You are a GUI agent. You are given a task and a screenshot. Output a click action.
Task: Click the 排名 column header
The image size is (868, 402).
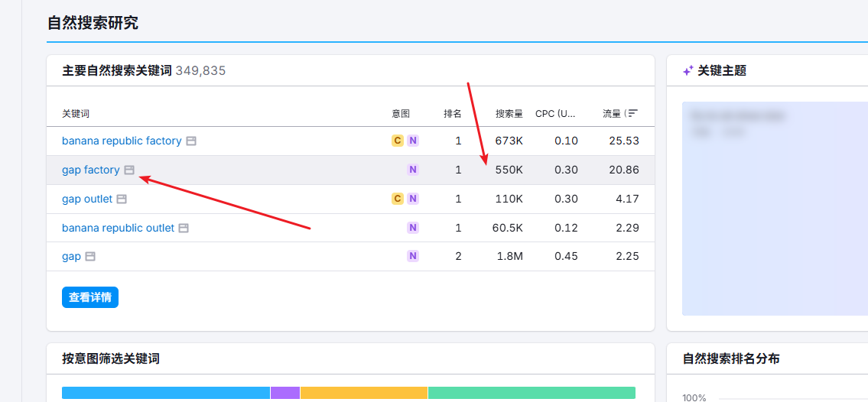452,113
